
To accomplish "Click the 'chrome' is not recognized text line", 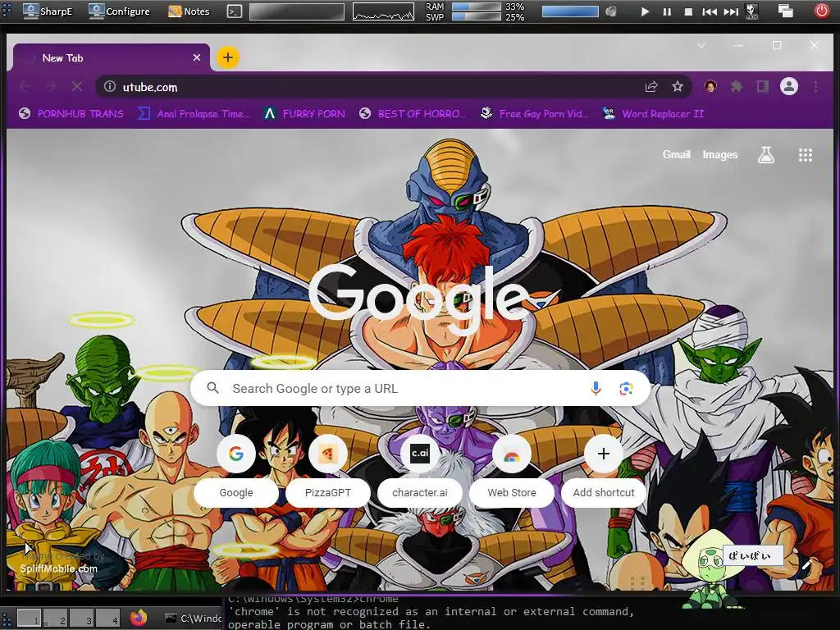I will [x=431, y=611].
